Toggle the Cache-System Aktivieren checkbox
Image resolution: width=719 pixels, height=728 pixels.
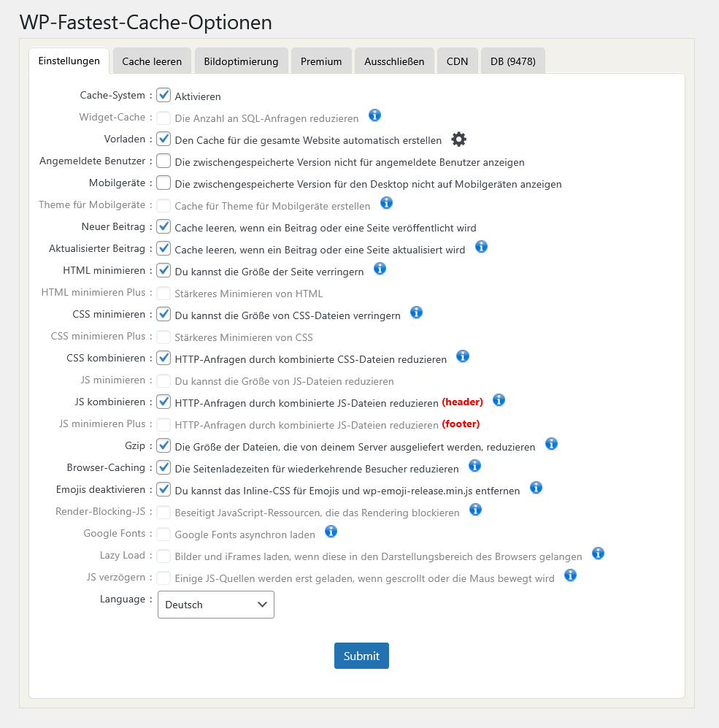click(164, 95)
